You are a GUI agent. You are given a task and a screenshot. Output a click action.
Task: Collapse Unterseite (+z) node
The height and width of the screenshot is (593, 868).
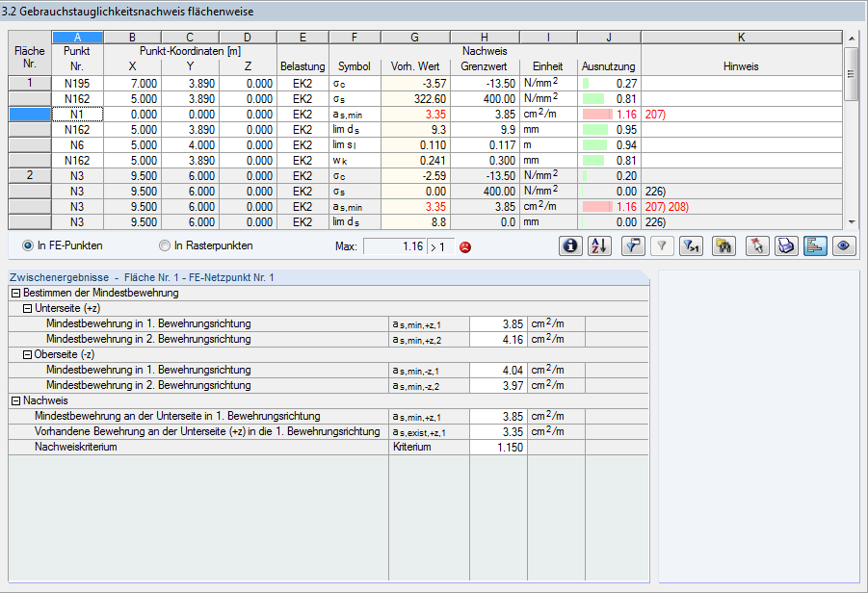click(x=27, y=309)
